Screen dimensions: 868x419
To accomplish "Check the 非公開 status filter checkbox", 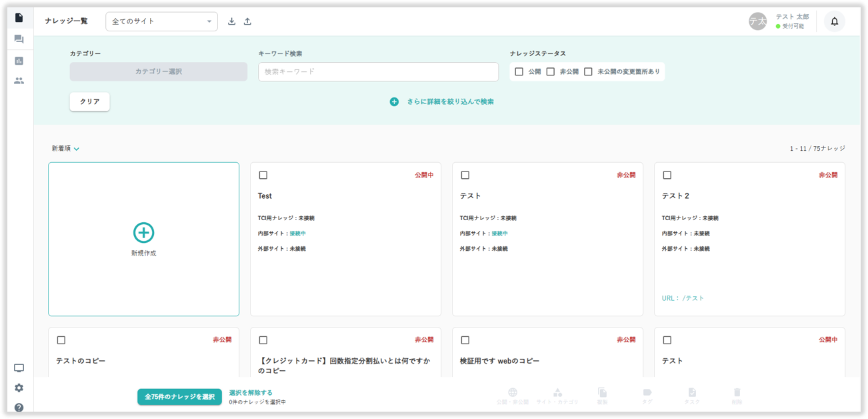I will click(550, 71).
